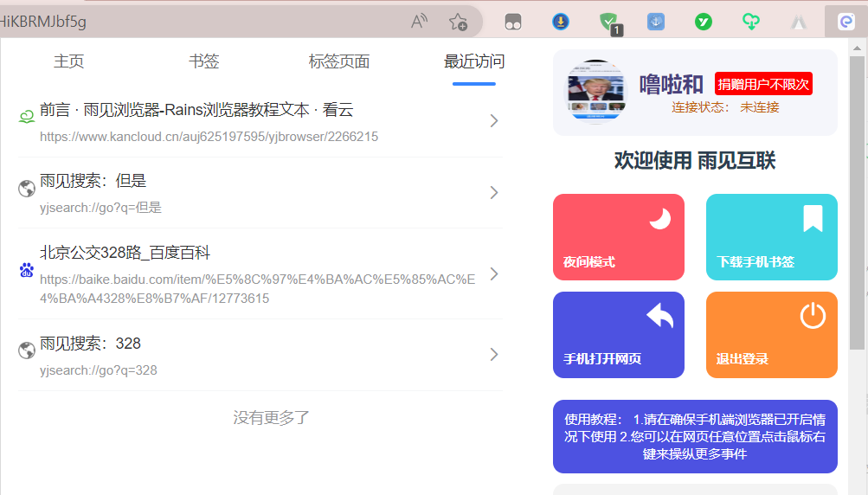Click the user avatar thumbnail
The height and width of the screenshot is (495, 868).
point(595,92)
